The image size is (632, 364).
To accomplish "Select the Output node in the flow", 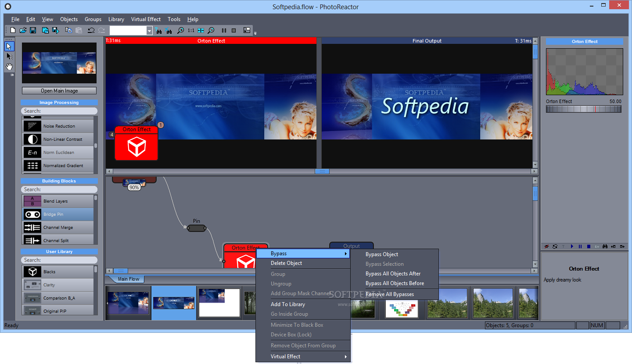I will click(352, 246).
